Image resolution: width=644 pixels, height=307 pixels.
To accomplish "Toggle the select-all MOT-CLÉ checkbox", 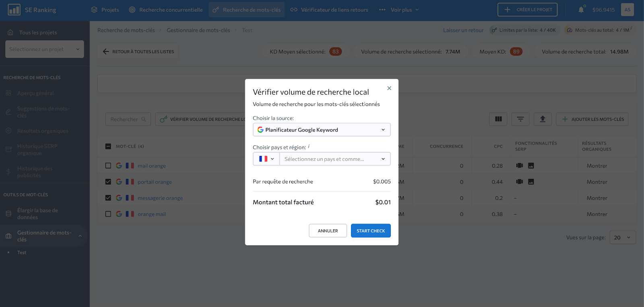I will tap(108, 146).
